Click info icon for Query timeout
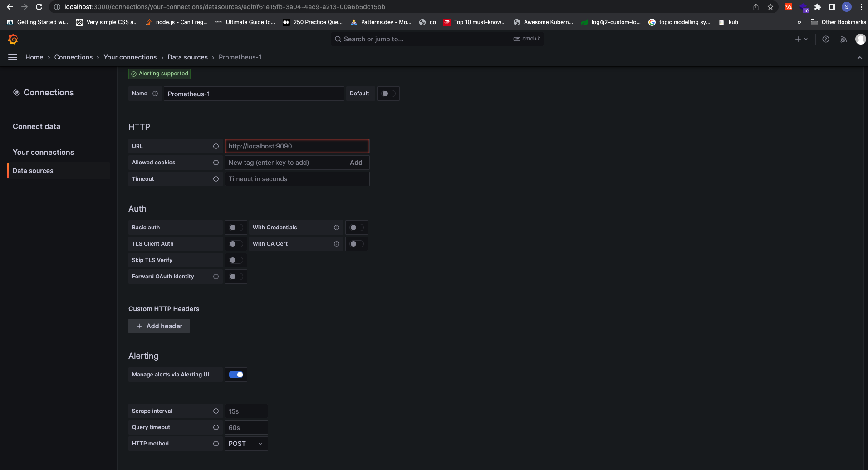 (216, 427)
